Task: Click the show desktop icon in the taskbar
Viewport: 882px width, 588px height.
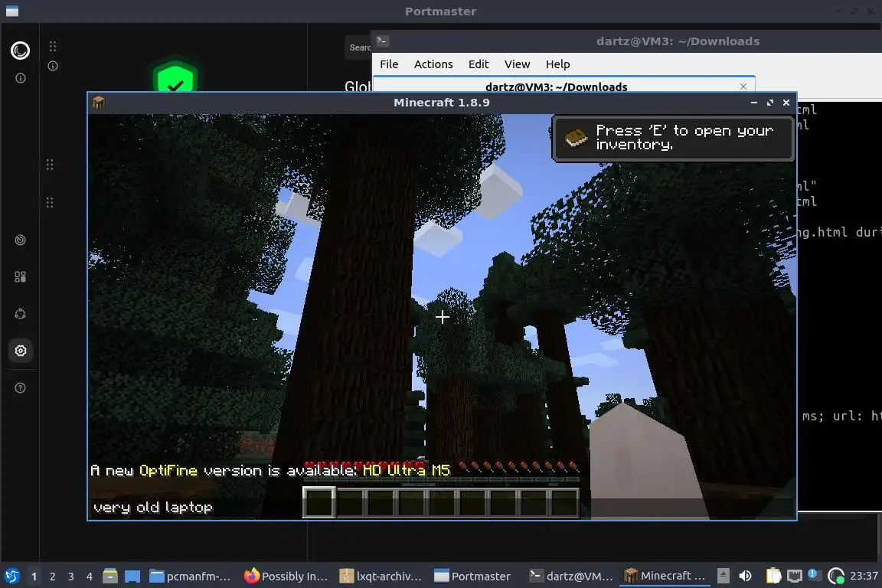Action: (132, 577)
